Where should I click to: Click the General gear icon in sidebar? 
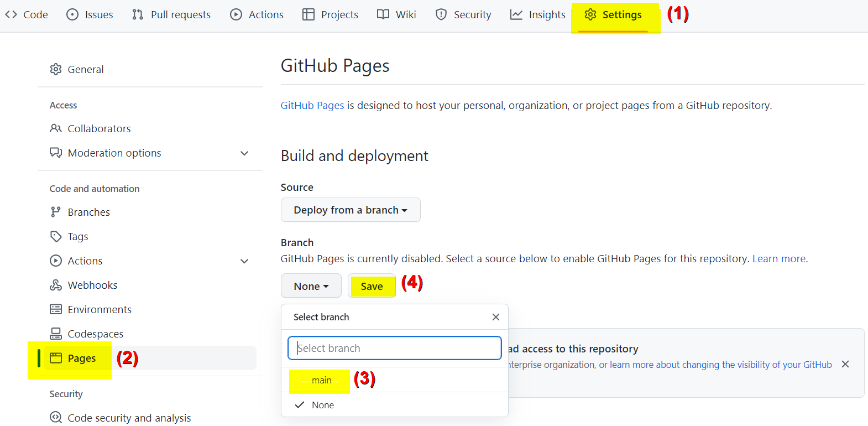56,69
